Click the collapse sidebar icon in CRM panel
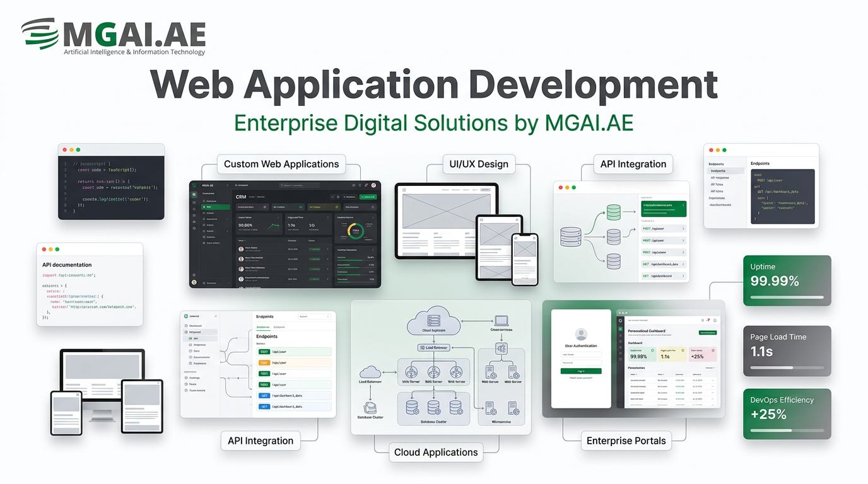 pyautogui.click(x=227, y=185)
